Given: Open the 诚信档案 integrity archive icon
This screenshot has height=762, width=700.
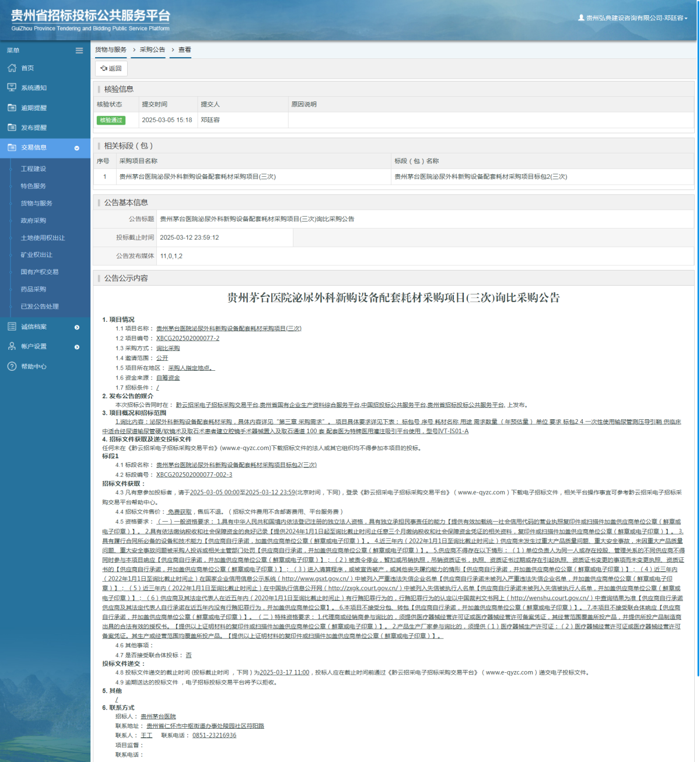Looking at the screenshot, I should (x=12, y=326).
